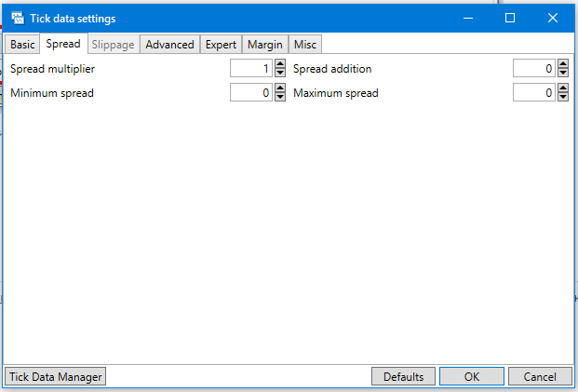Focus the Minimum spread value field
Viewport: 578px width, 392px height.
251,92
